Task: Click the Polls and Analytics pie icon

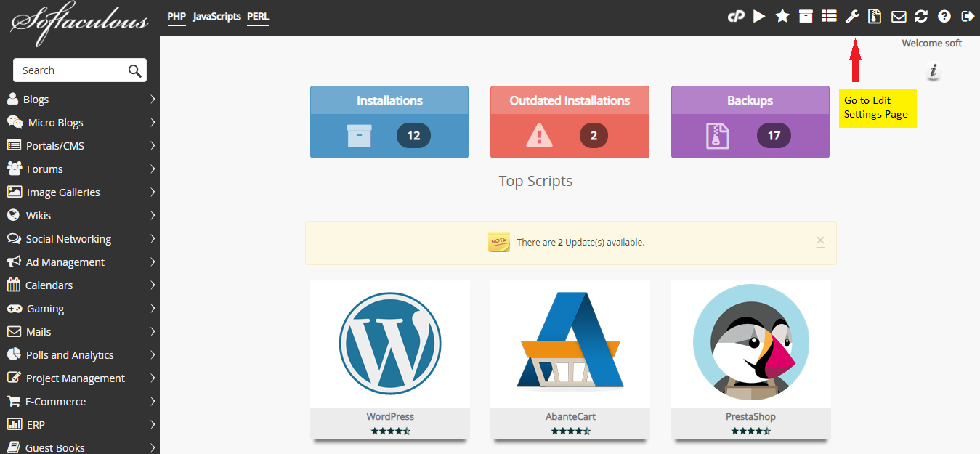Action: click(14, 354)
